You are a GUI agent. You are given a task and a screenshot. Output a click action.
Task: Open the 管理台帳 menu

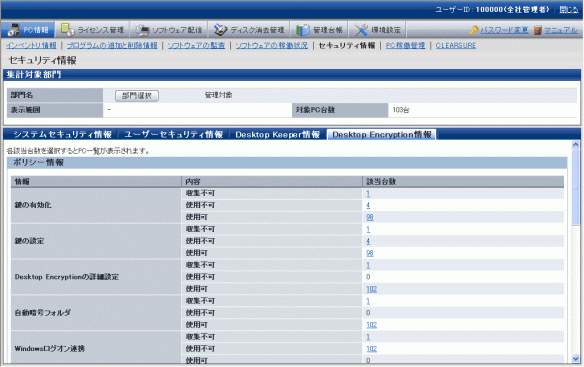pos(327,30)
